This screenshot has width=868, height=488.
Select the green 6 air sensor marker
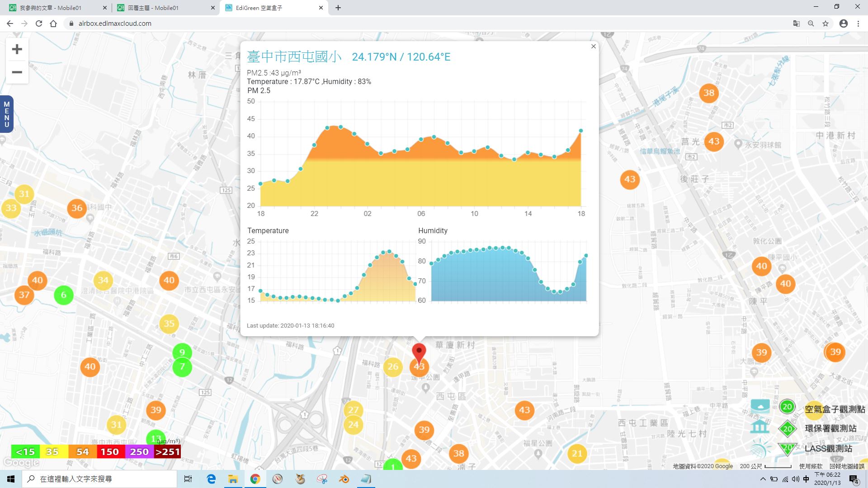click(x=64, y=295)
